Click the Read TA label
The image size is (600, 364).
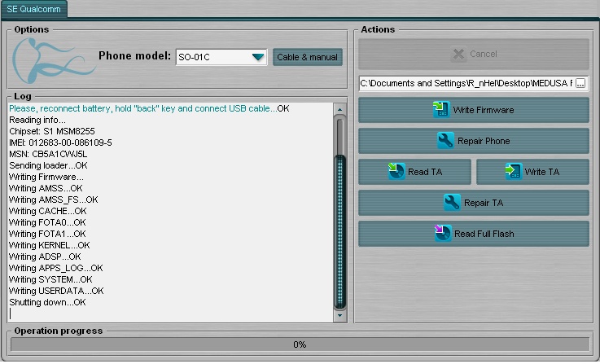pyautogui.click(x=425, y=172)
